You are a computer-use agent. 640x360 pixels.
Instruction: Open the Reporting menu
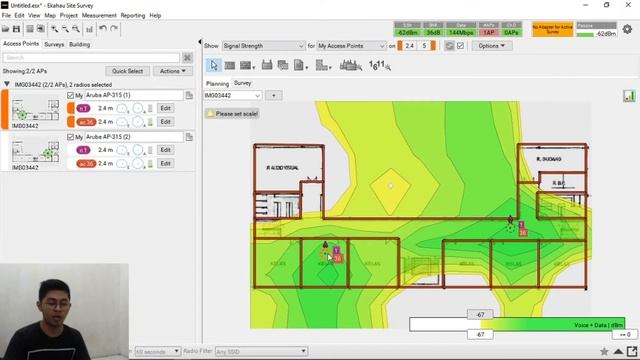coord(133,16)
